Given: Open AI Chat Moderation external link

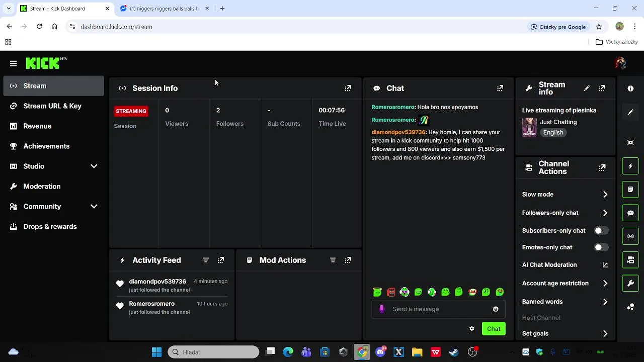Looking at the screenshot, I should pyautogui.click(x=605, y=264).
